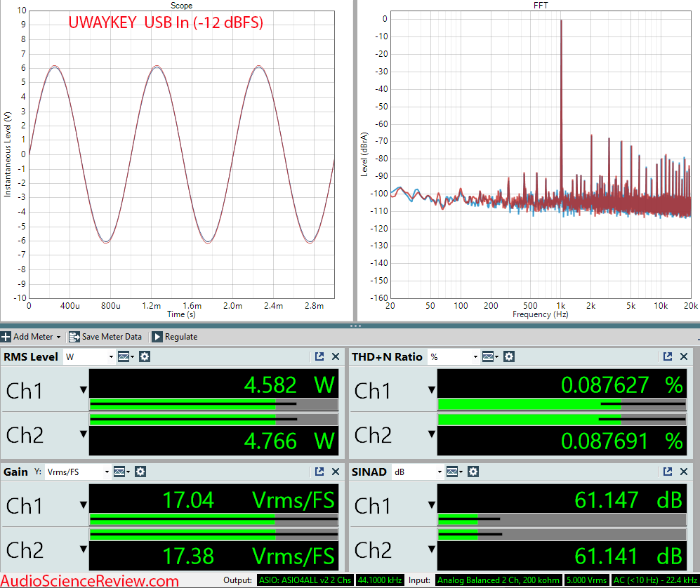The height and width of the screenshot is (588, 700).
Task: Click the FFT Frequency (Hz) axis label
Action: [x=540, y=314]
